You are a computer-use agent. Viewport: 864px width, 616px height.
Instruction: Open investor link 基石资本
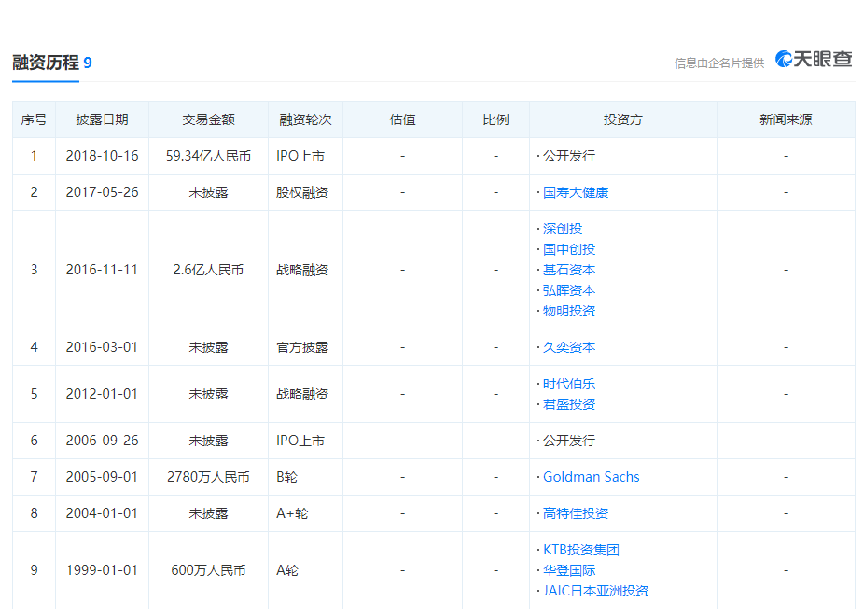(569, 270)
